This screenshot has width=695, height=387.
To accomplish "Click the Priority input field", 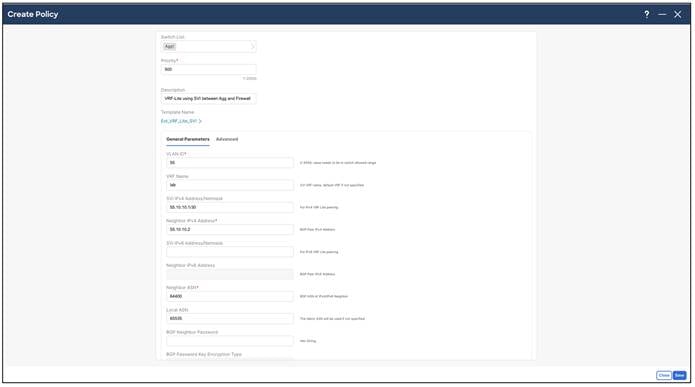I will click(208, 70).
